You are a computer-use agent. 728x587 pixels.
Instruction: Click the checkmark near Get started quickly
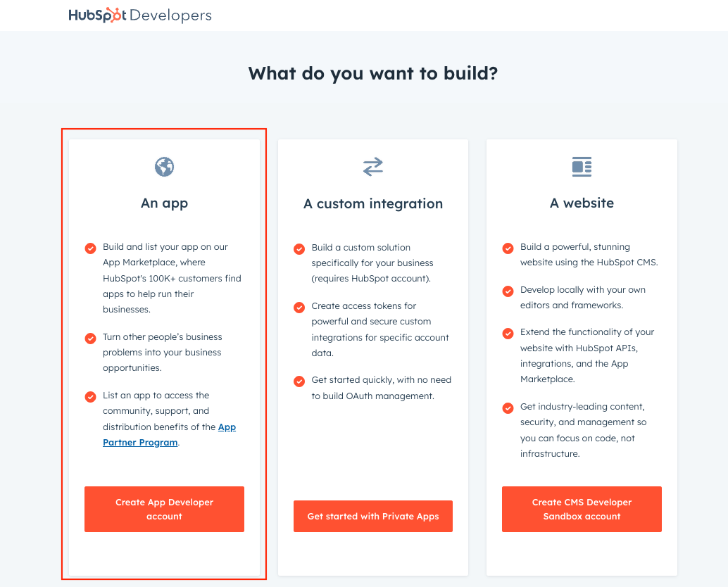tap(299, 381)
